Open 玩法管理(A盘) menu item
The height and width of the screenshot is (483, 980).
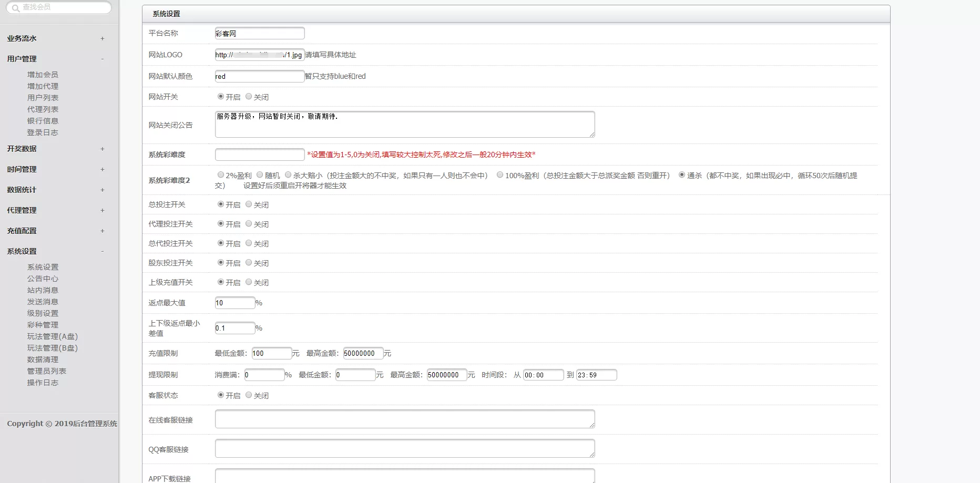pos(52,336)
